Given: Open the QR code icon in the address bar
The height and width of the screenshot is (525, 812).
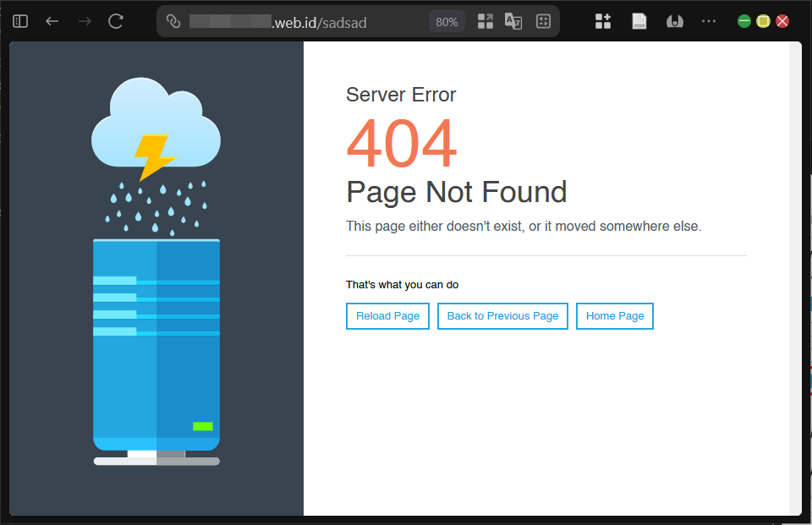Looking at the screenshot, I should coord(486,21).
